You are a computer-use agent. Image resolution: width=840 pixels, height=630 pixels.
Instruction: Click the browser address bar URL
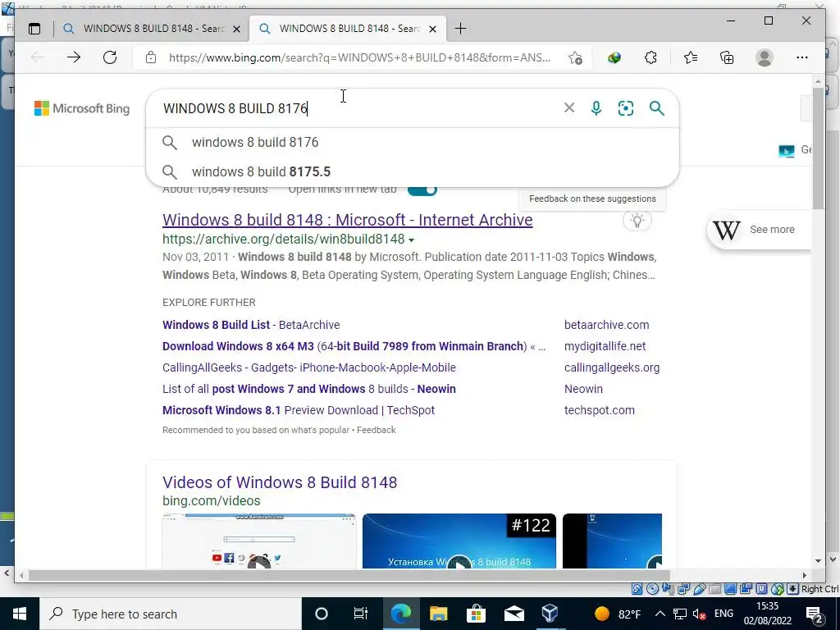point(359,58)
